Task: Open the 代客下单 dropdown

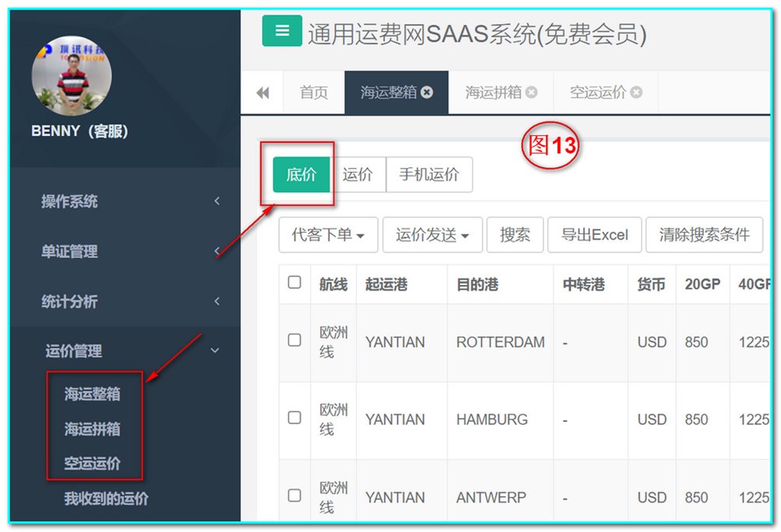Action: (x=328, y=235)
